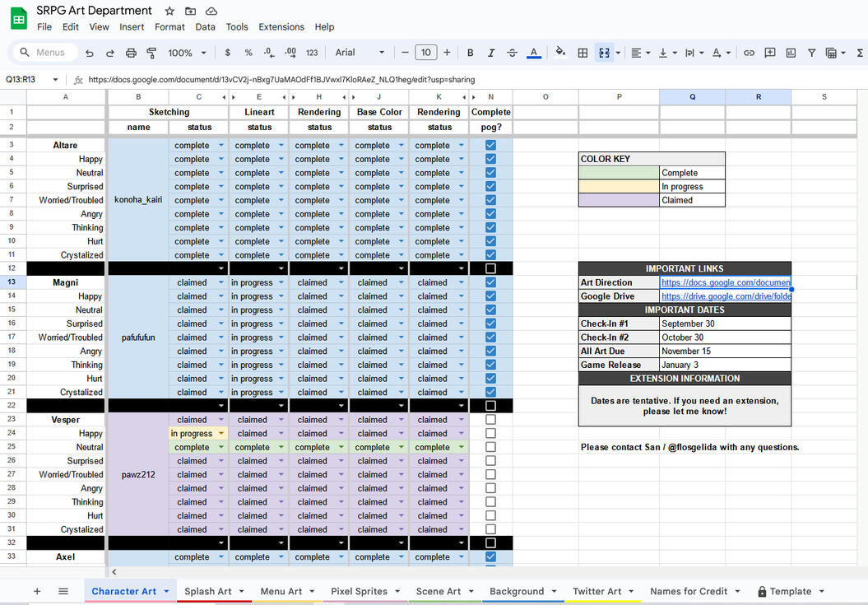Open the Extensions menu
868x605 pixels.
point(281,26)
